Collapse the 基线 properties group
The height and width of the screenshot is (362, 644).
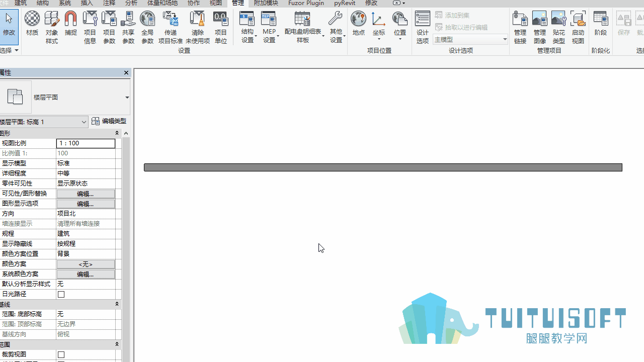pyautogui.click(x=117, y=304)
